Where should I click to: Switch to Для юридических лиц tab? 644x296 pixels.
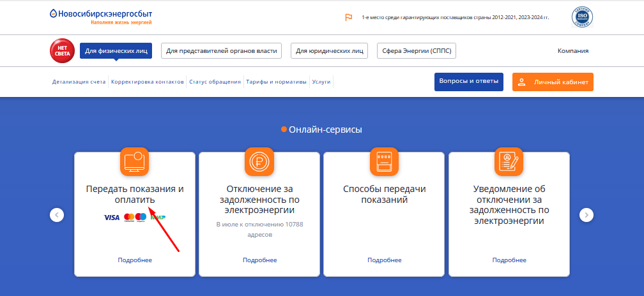click(x=329, y=51)
